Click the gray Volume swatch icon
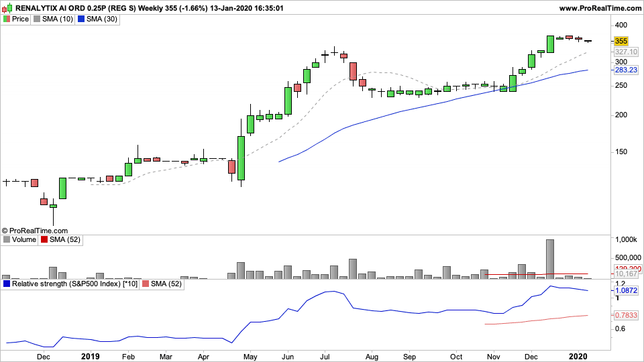644x362 pixels. click(x=7, y=239)
